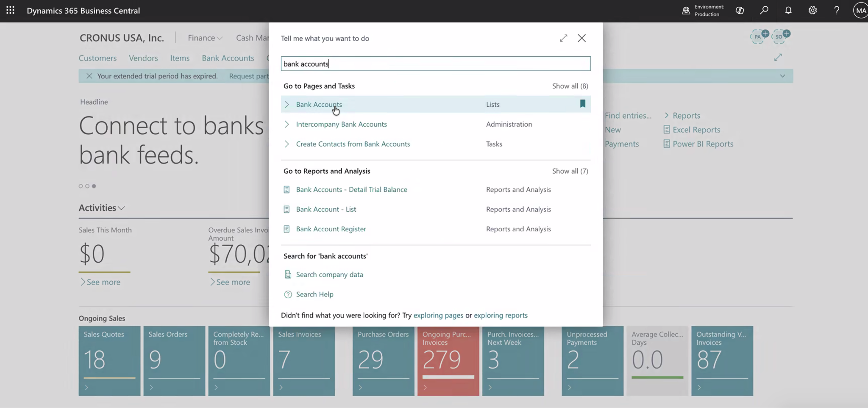Image resolution: width=868 pixels, height=408 pixels.
Task: Select the first headline carousel dot
Action: (81, 186)
